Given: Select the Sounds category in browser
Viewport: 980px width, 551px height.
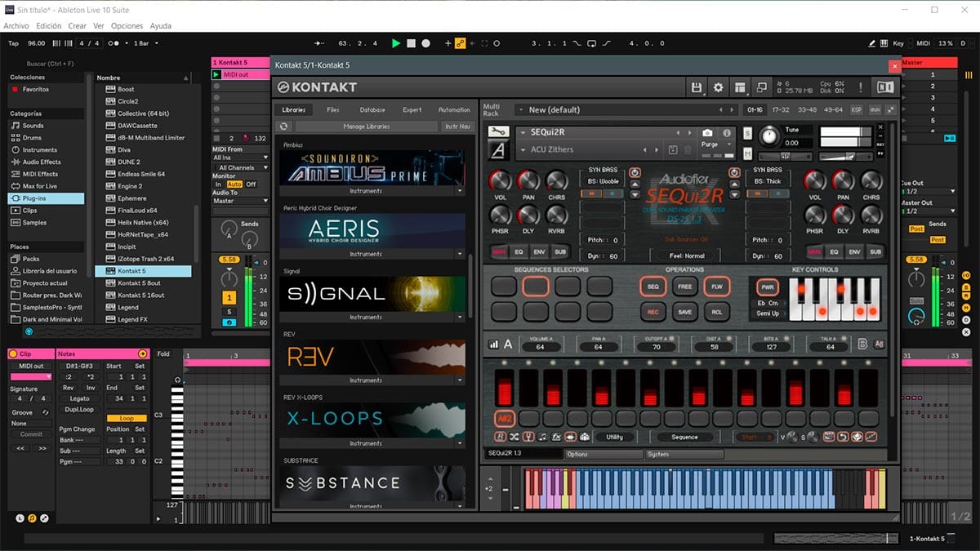Looking at the screenshot, I should point(33,126).
